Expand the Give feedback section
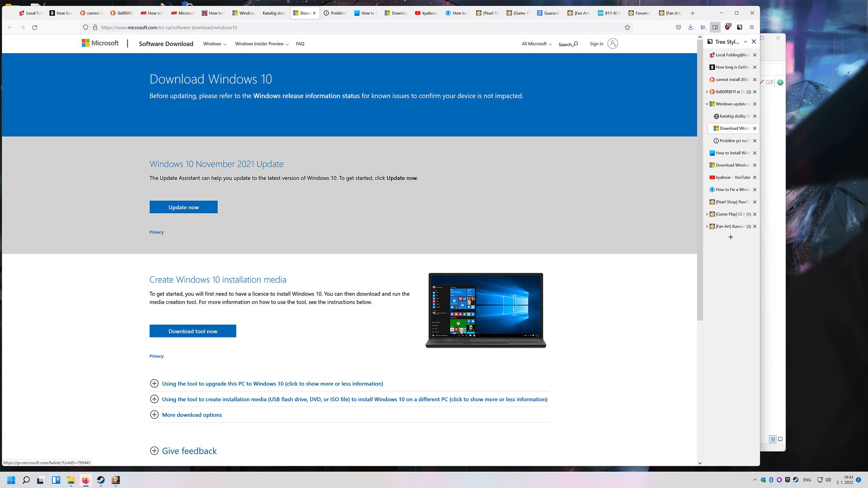868x488 pixels. [x=183, y=451]
